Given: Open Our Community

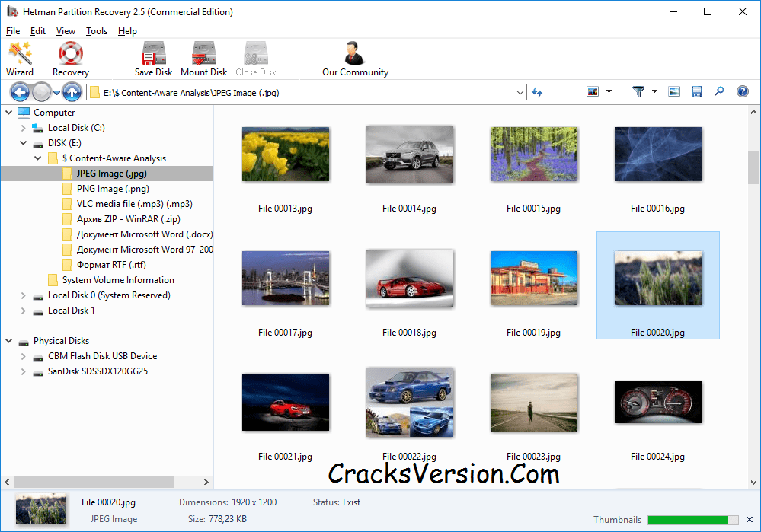Looking at the screenshot, I should (x=355, y=59).
